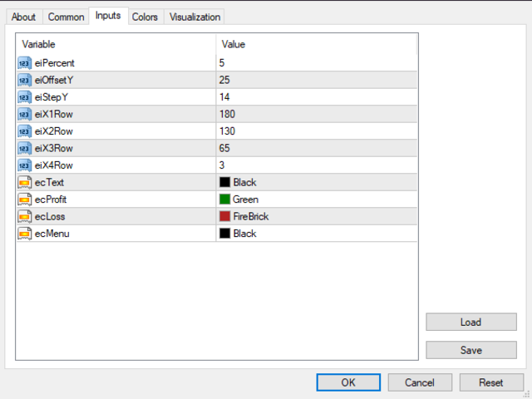Click the FireBrick color name for ecLoss
The width and height of the screenshot is (532, 399).
(251, 216)
